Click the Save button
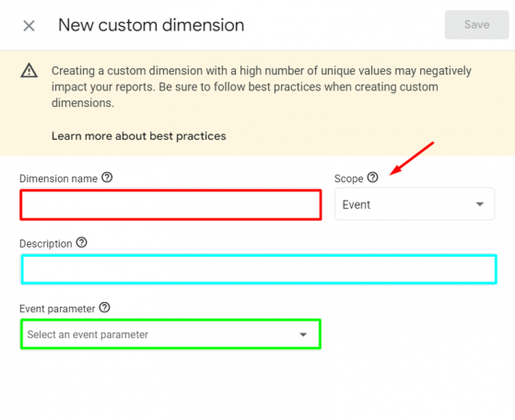The image size is (515, 420). (476, 25)
